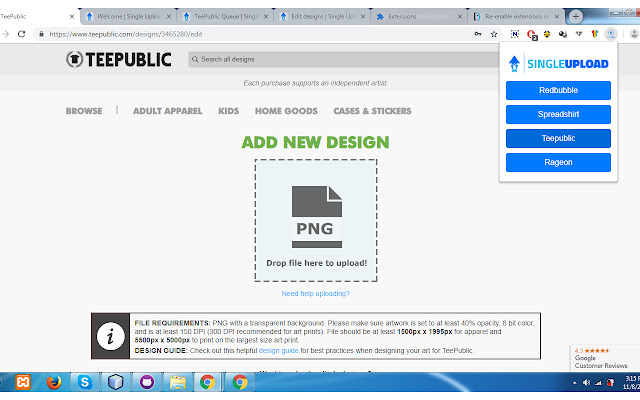Open ADULT APPAREL menu
The height and width of the screenshot is (400, 640).
tap(167, 111)
